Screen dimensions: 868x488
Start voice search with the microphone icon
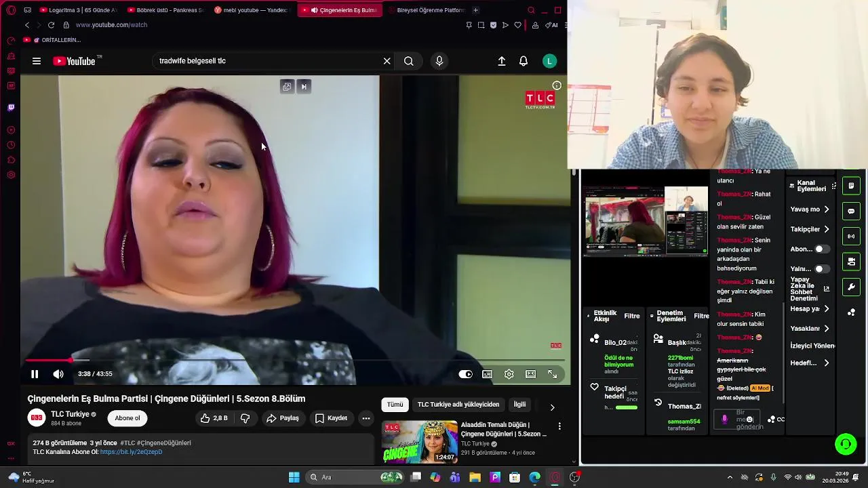439,61
